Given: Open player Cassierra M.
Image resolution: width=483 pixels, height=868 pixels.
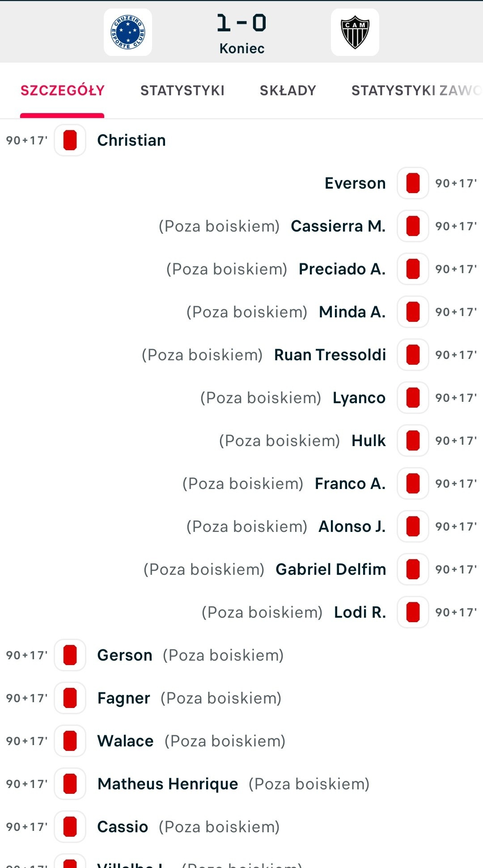Looking at the screenshot, I should [x=338, y=226].
